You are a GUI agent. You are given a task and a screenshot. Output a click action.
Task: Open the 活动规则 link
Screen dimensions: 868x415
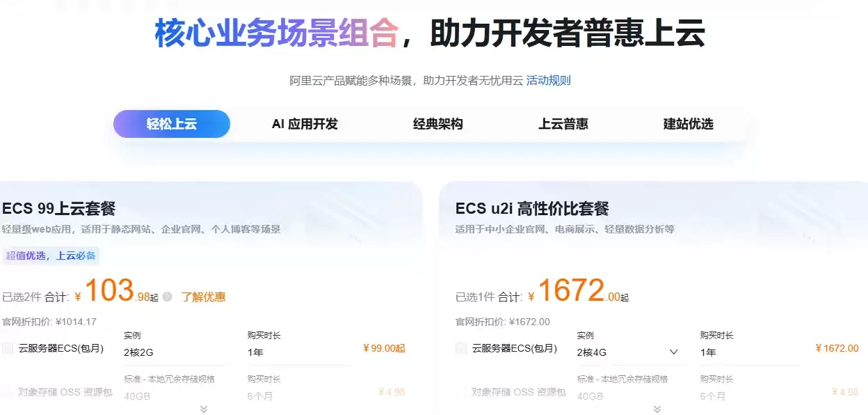[x=548, y=80]
